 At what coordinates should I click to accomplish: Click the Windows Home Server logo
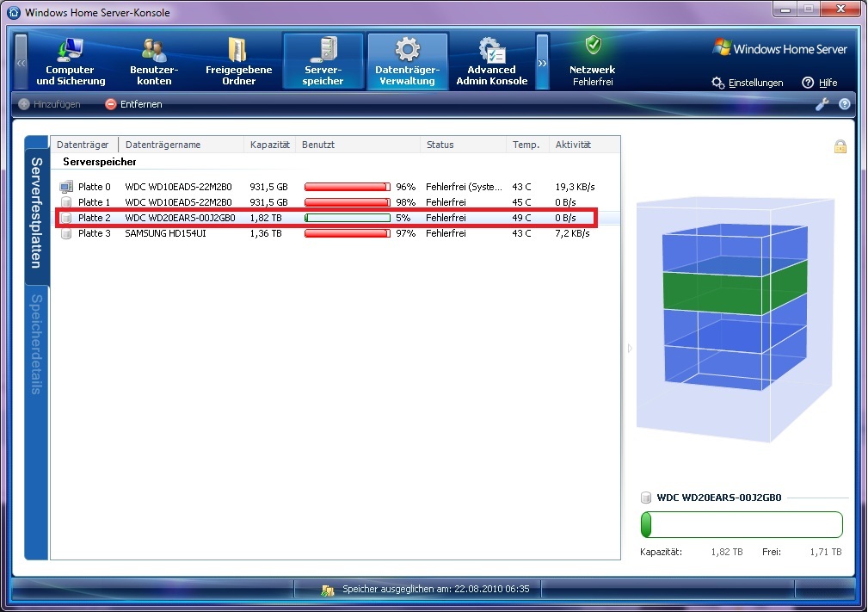point(780,49)
